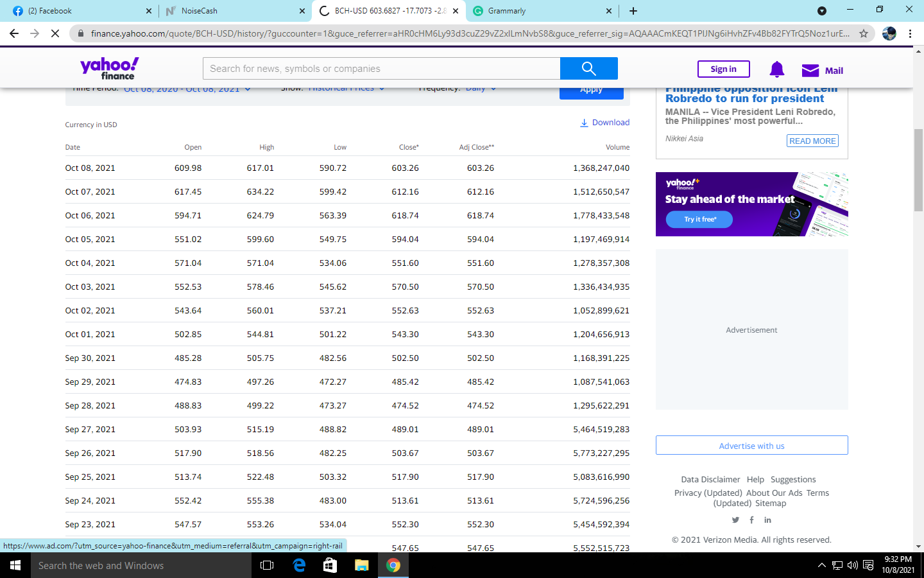Click the Help footer link

(755, 480)
